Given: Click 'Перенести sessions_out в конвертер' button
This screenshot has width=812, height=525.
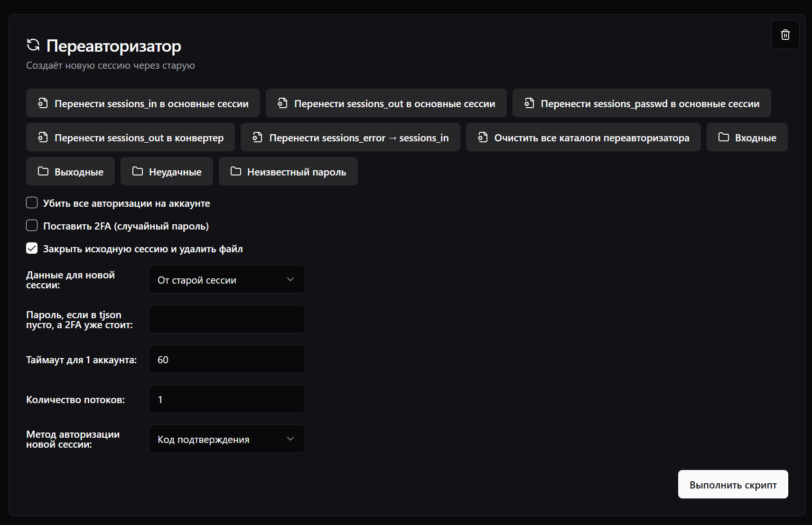Looking at the screenshot, I should tap(131, 138).
